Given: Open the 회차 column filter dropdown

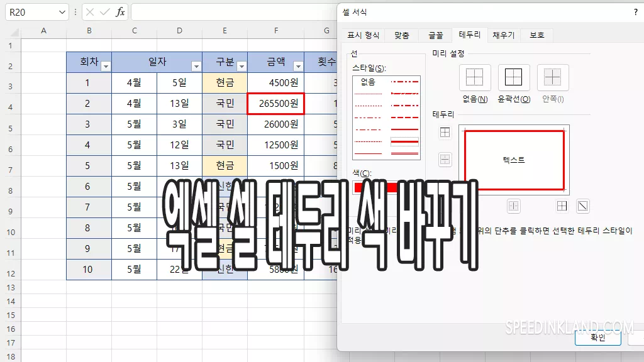Looking at the screenshot, I should (x=106, y=66).
